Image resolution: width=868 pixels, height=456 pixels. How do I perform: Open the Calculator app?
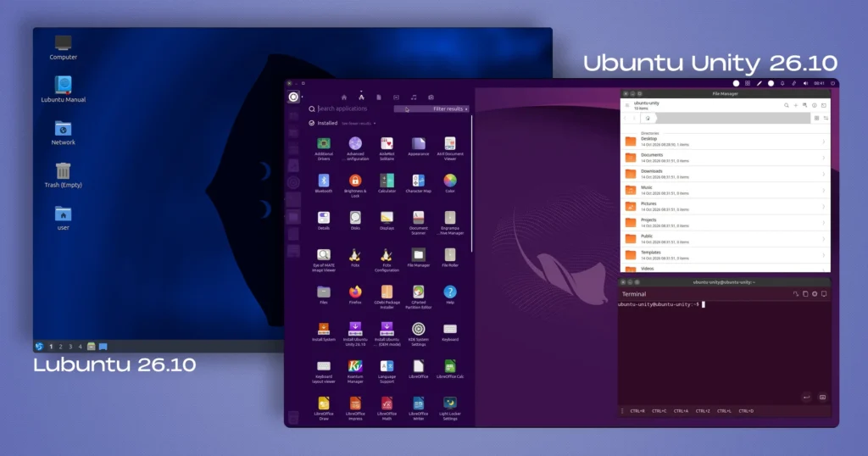click(x=387, y=181)
